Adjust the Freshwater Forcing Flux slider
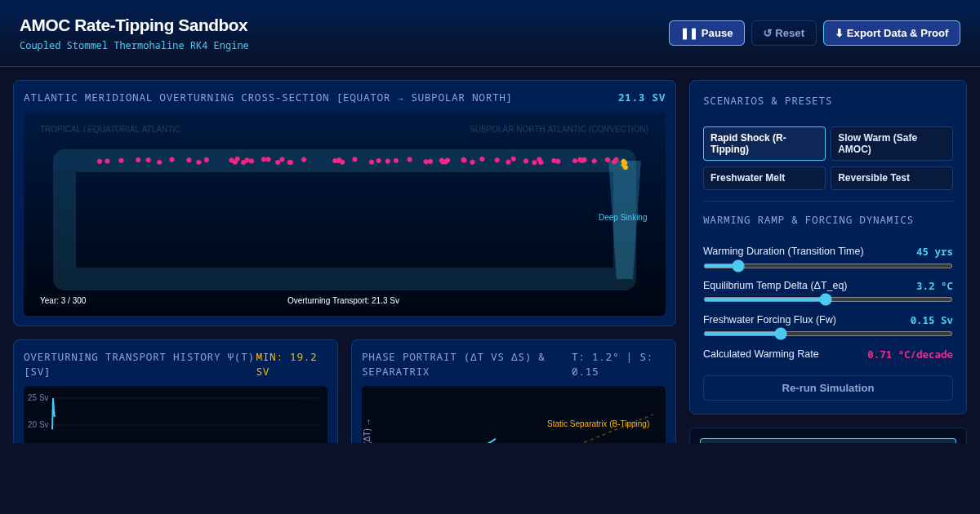This screenshot has height=514, width=980. (828, 334)
